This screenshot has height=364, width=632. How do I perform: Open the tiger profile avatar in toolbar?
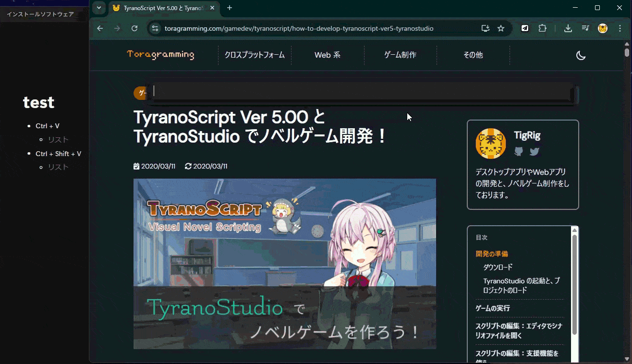[x=603, y=28]
